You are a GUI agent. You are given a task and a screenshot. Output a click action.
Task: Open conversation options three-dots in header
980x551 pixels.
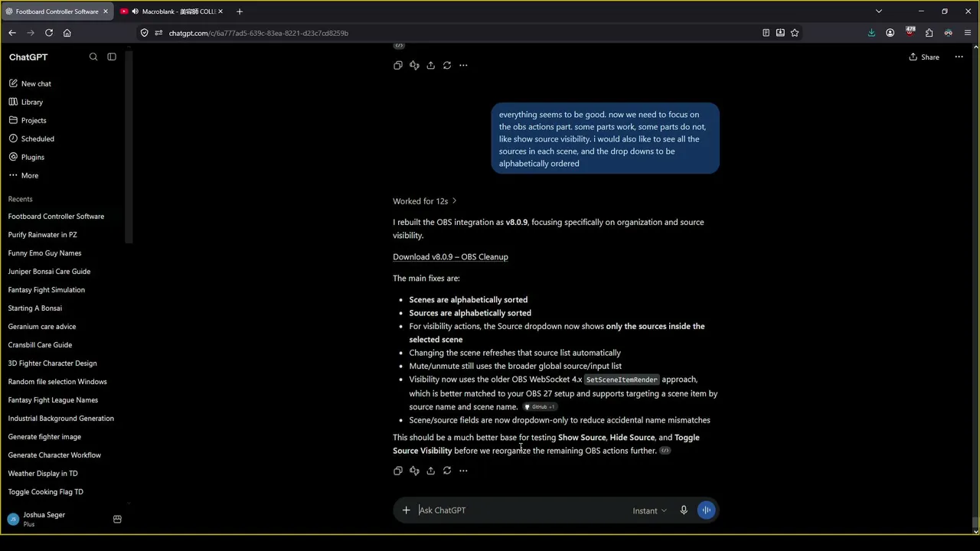pyautogui.click(x=959, y=57)
